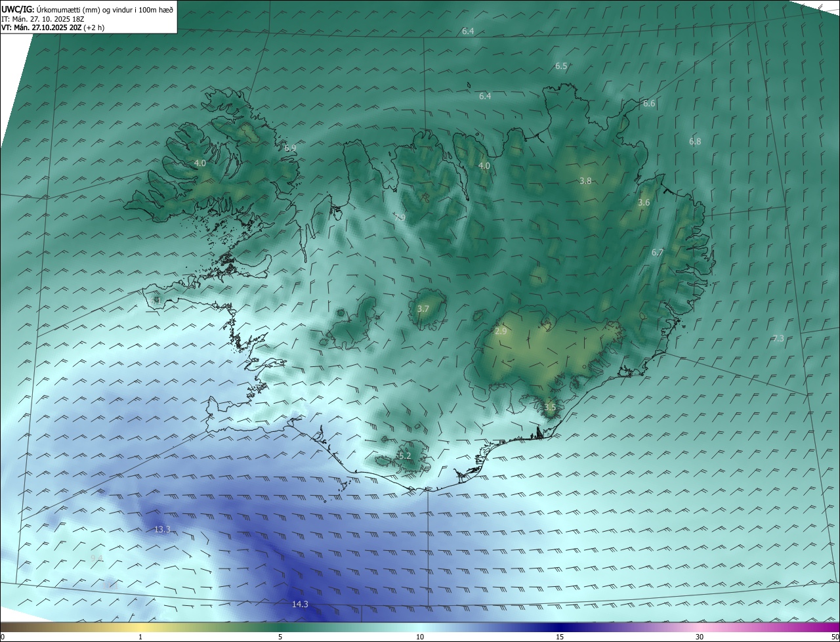
Task: Click the 14.3 value label on the map
Action: [300, 605]
